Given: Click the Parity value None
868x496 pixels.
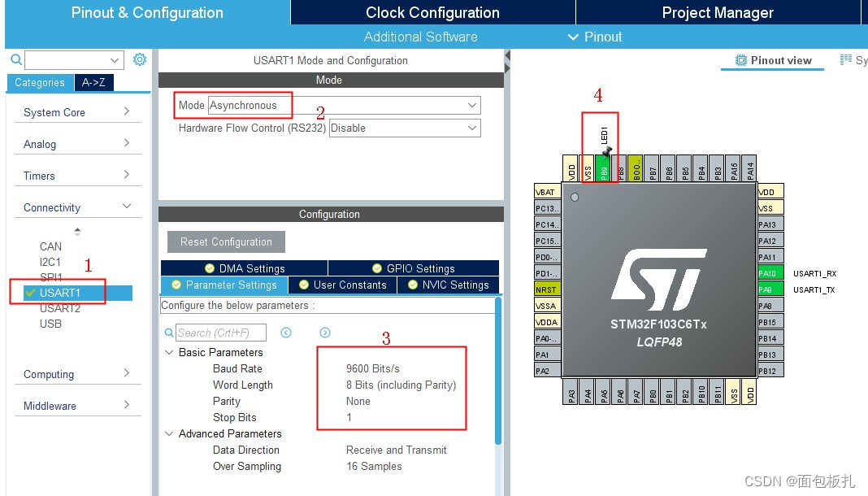Looking at the screenshot, I should (358, 401).
